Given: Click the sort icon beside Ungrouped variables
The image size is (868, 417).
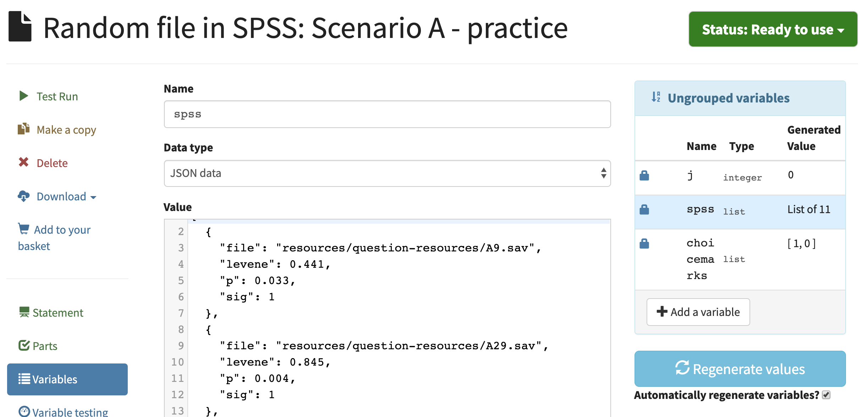Looking at the screenshot, I should [x=656, y=97].
